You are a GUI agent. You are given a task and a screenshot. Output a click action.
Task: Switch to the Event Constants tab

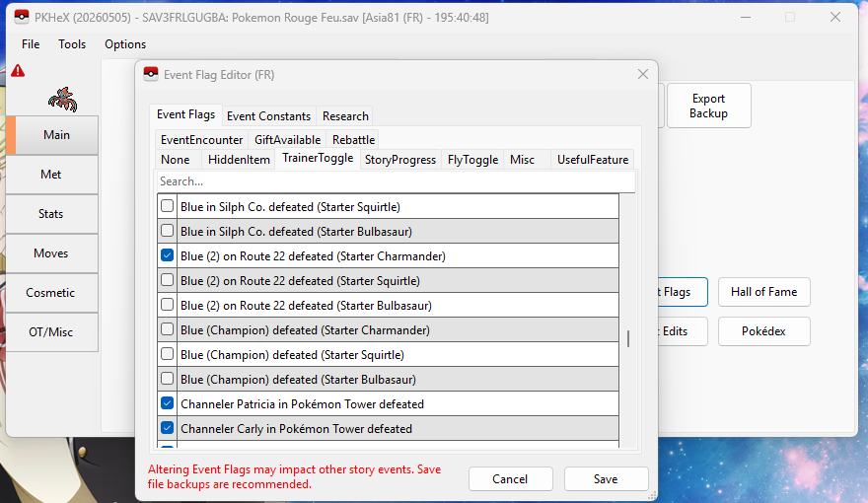(268, 116)
